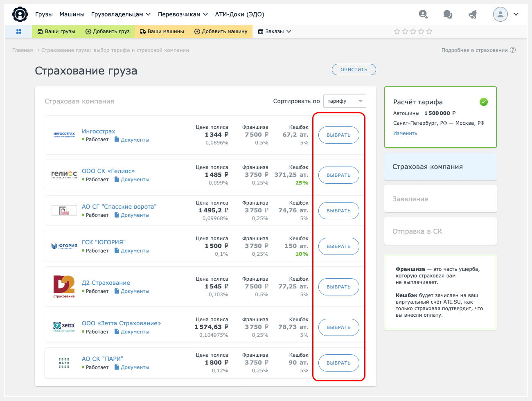
Task: Click the Д2 Страхование logo
Action: tap(64, 286)
